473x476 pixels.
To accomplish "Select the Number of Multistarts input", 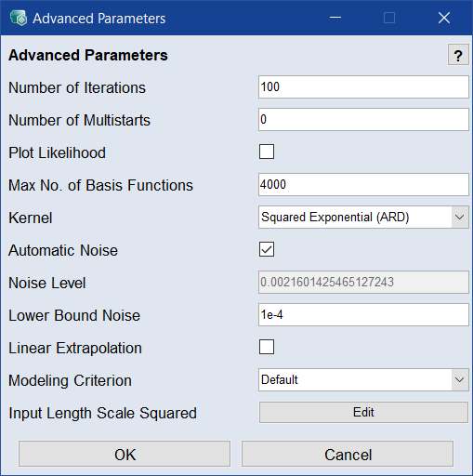I will [x=363, y=119].
